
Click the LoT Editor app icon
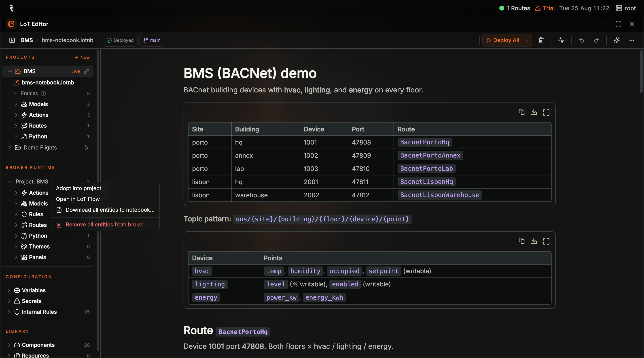pos(11,24)
